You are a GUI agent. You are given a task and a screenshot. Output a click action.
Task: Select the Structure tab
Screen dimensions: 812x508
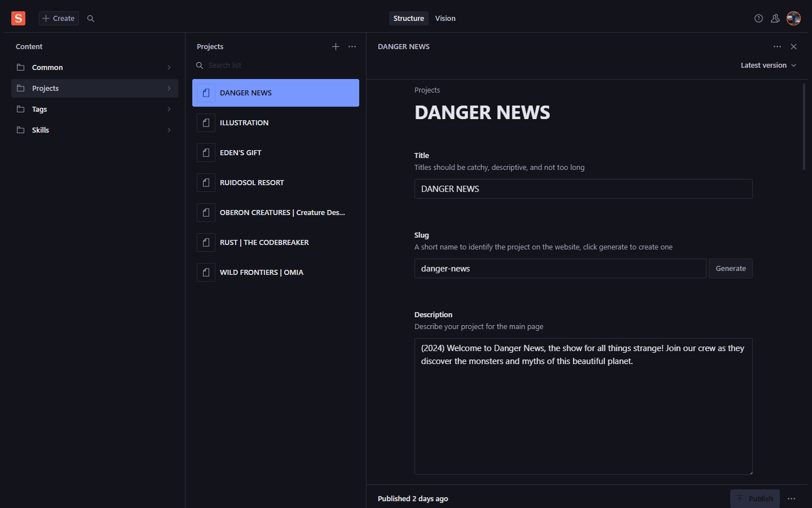coord(408,19)
